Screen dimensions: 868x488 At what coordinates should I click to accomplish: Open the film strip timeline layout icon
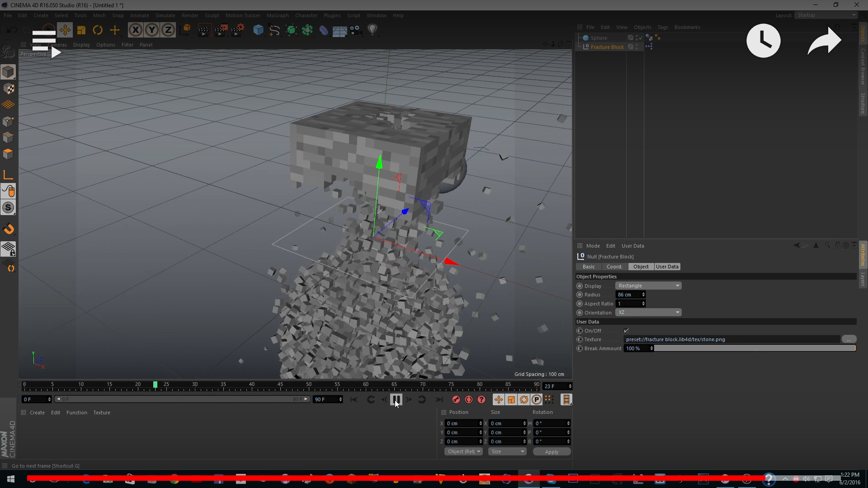(x=566, y=399)
